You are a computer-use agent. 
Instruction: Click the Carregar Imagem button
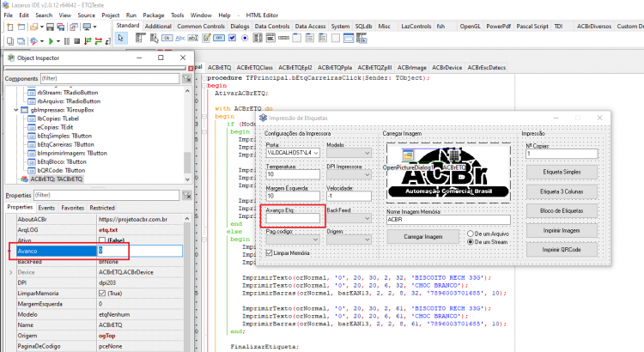[422, 237]
